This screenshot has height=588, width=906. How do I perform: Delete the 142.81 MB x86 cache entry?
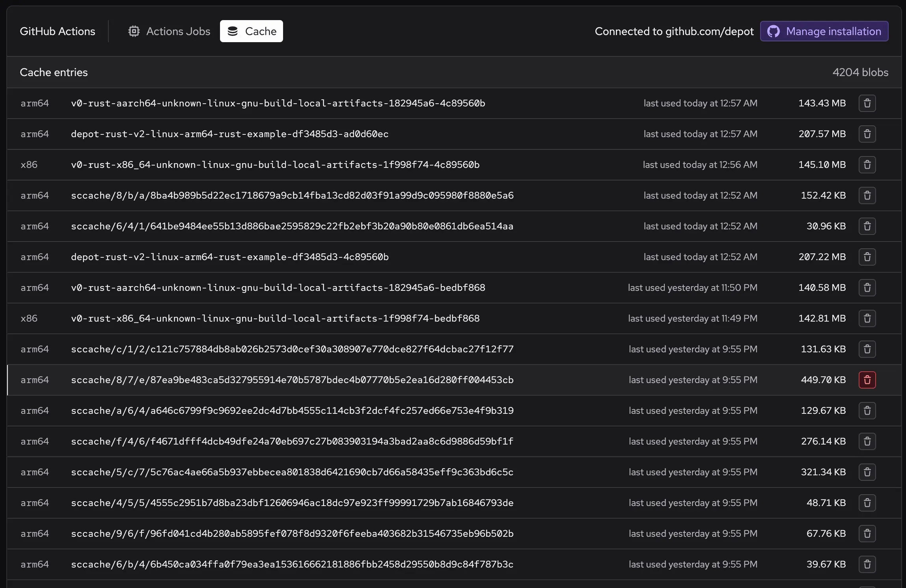[x=867, y=318]
